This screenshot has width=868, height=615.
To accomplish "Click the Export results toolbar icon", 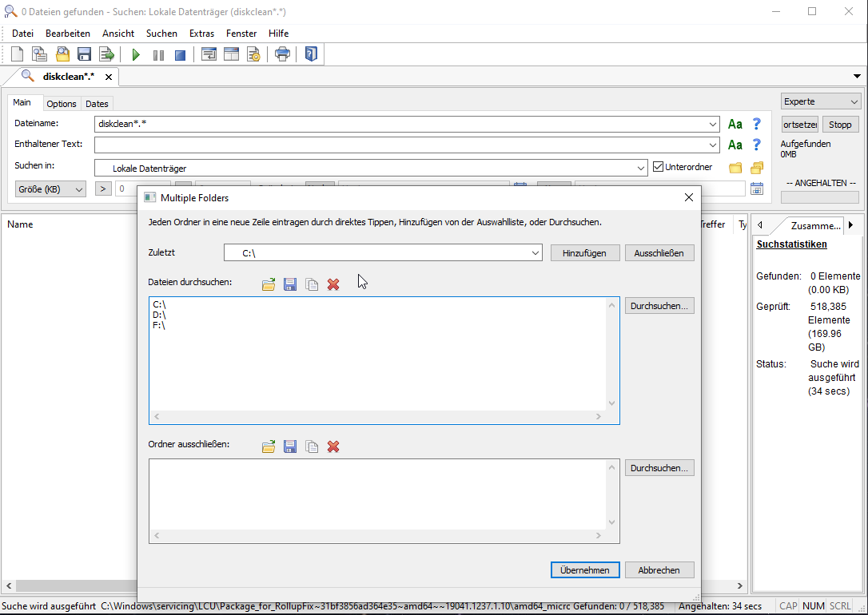I will pyautogui.click(x=106, y=54).
